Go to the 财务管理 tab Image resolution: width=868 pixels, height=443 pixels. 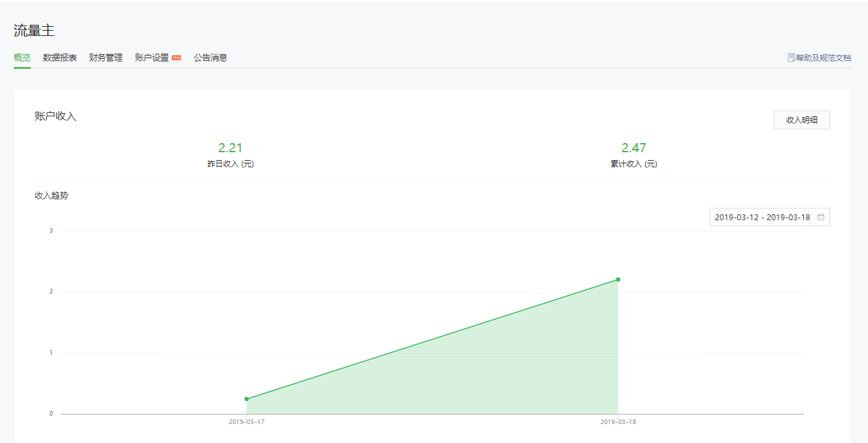(106, 57)
